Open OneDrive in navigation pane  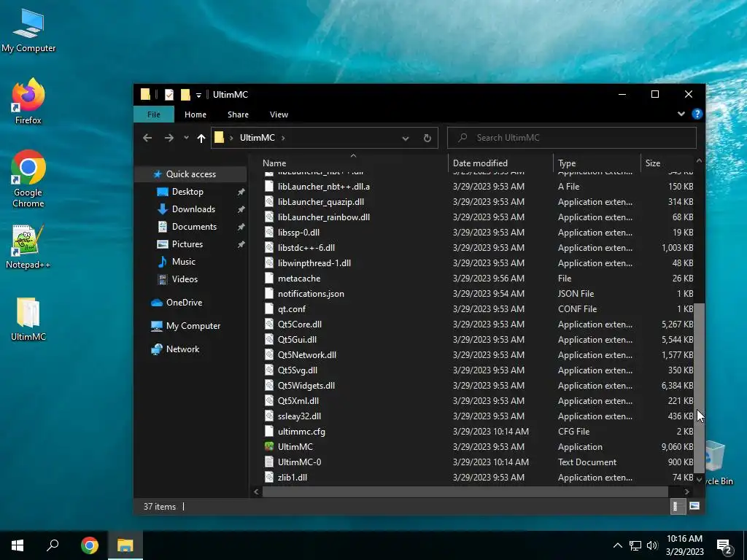pyautogui.click(x=184, y=303)
